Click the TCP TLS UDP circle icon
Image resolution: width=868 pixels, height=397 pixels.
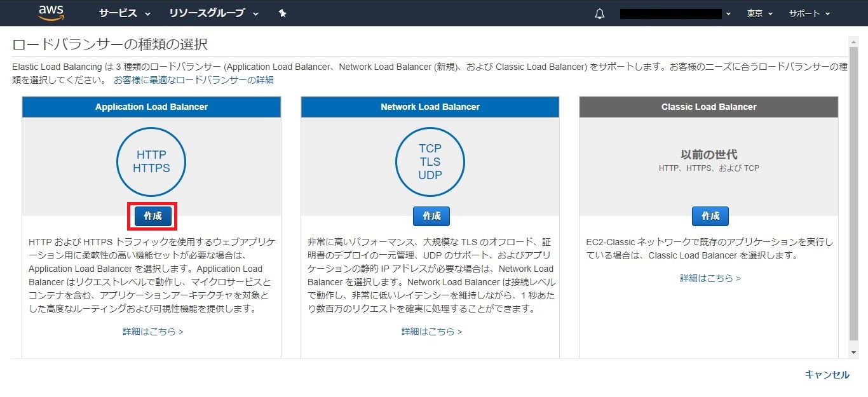430,161
